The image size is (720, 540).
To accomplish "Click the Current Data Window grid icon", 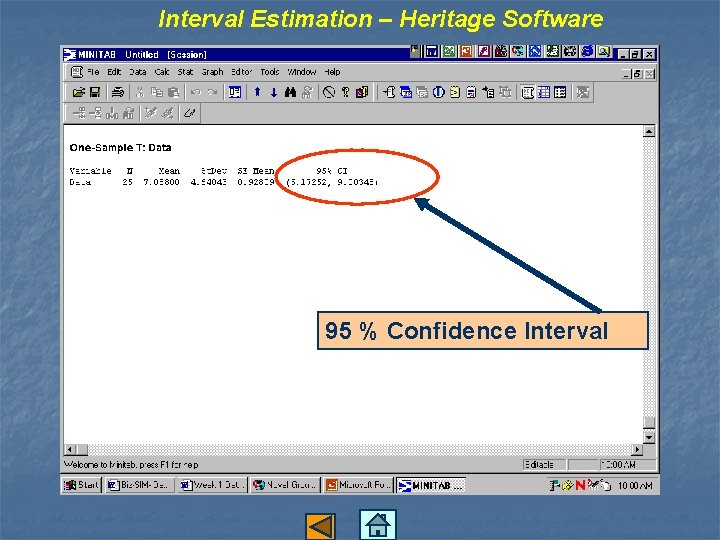I will (x=544, y=92).
